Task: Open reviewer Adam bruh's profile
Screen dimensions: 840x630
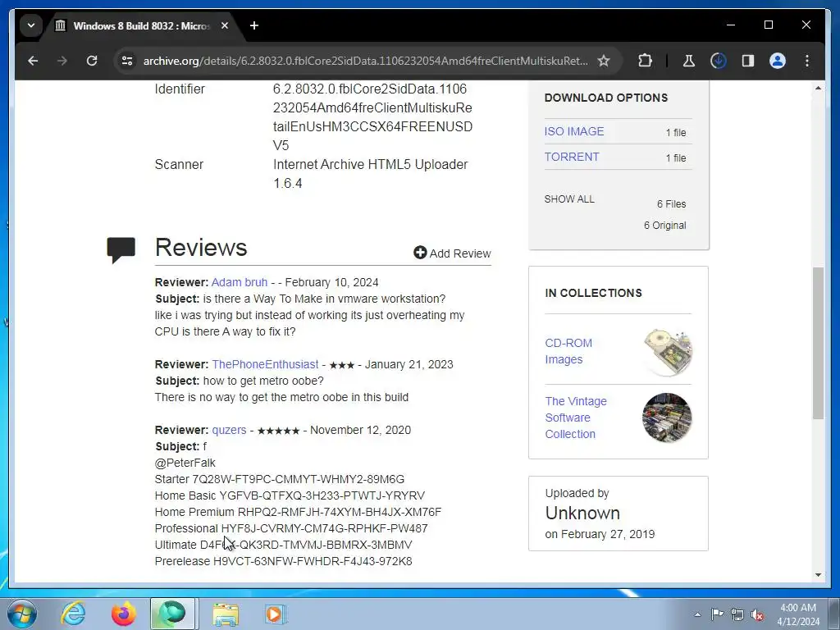Action: click(x=239, y=282)
